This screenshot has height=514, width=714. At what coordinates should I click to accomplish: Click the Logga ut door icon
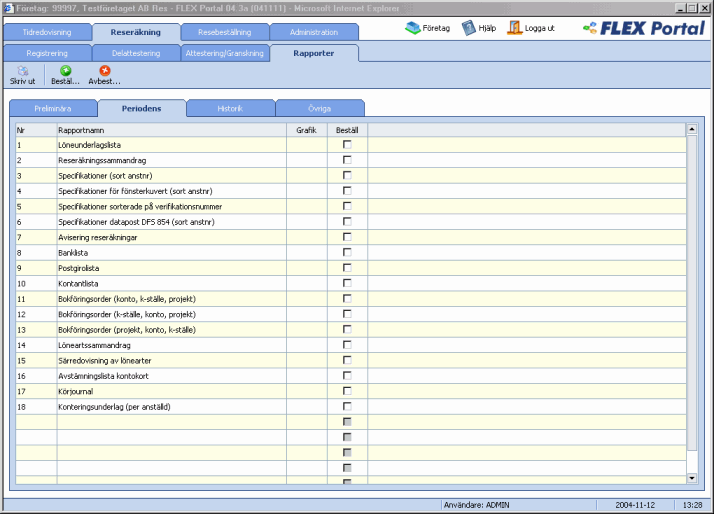pos(515,28)
